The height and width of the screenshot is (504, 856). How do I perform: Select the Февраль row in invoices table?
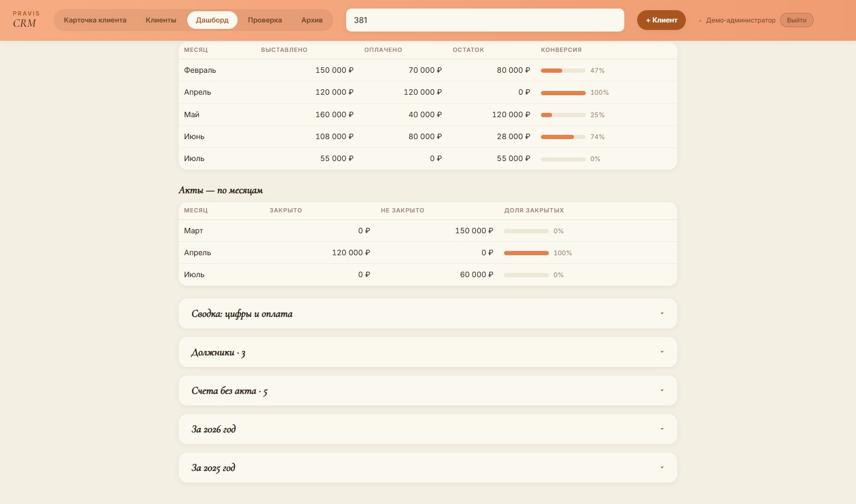coord(428,70)
